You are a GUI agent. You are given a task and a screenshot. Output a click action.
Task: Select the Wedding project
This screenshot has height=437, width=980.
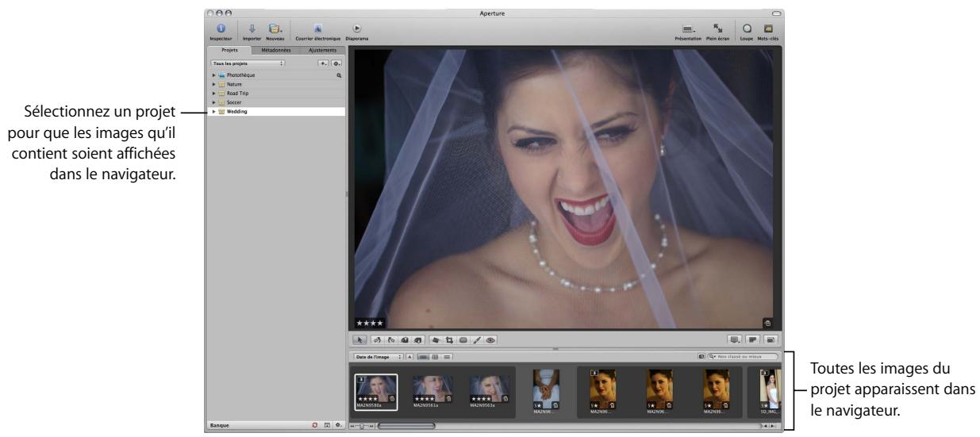click(275, 112)
